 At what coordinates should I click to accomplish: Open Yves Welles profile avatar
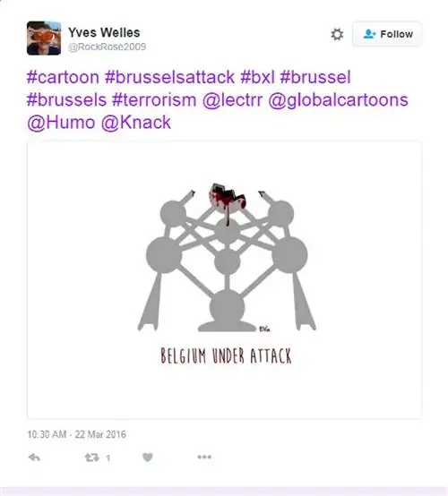[44, 38]
